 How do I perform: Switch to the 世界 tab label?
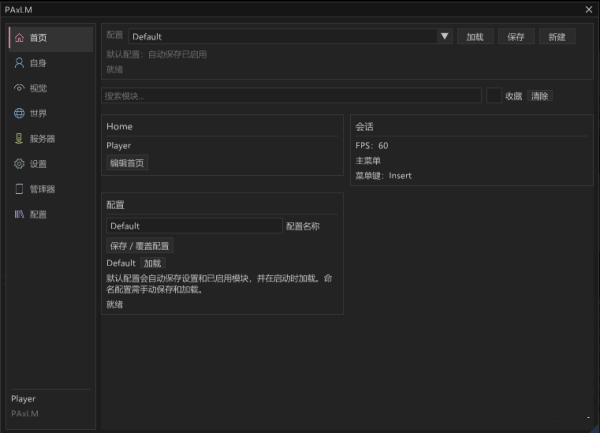click(38, 114)
